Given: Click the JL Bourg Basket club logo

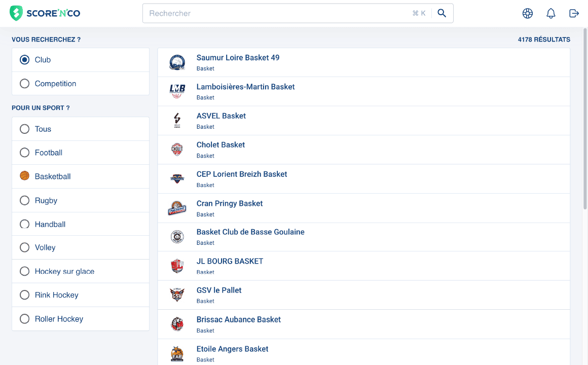Looking at the screenshot, I should coord(177,266).
